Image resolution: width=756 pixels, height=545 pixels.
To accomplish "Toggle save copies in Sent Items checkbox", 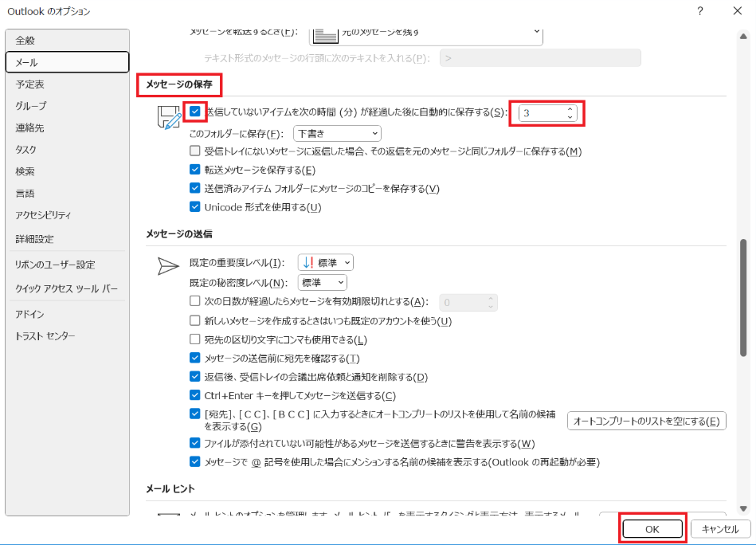I will point(195,188).
